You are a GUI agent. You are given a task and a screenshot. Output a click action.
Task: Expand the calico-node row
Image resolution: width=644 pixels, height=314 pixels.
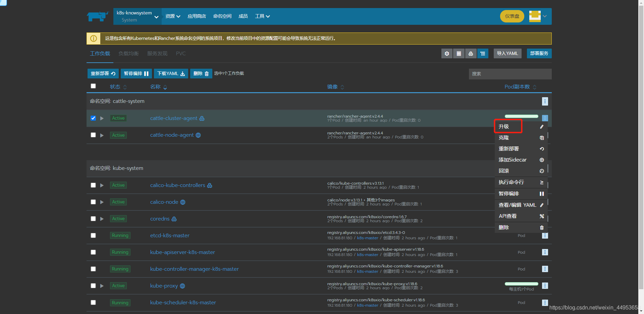click(x=102, y=202)
